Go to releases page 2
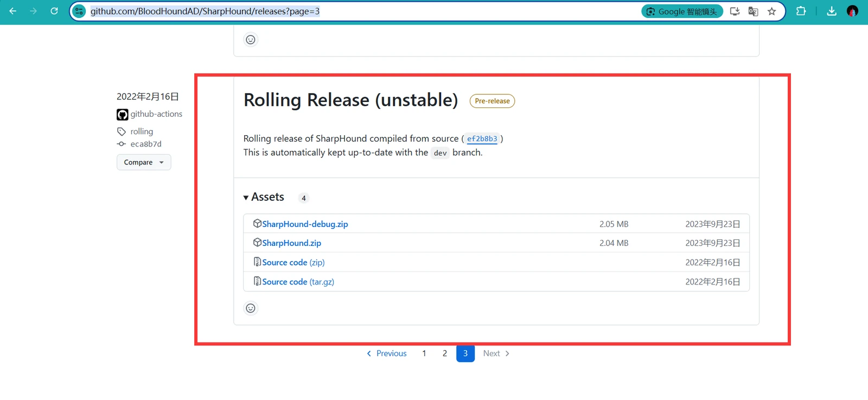The image size is (868, 400). tap(445, 353)
